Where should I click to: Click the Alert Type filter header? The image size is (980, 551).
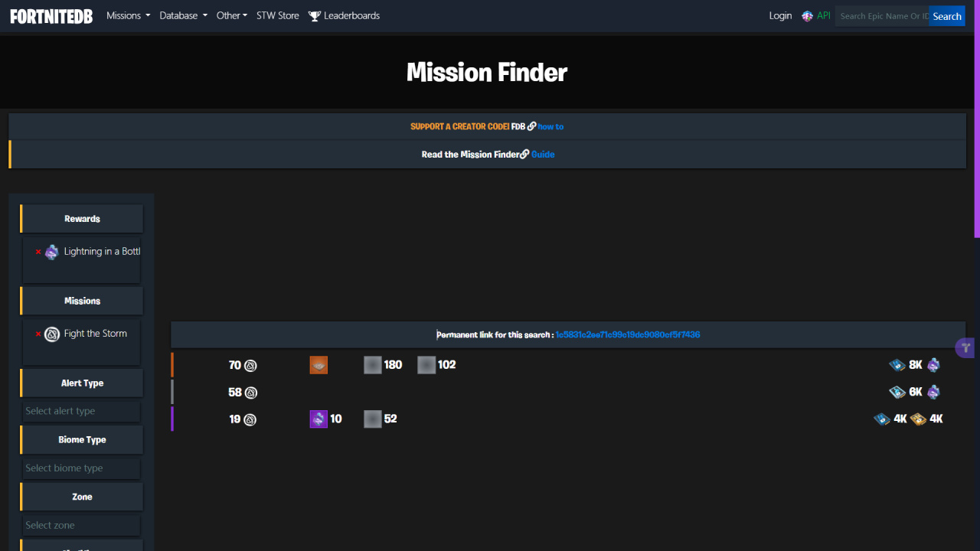pyautogui.click(x=82, y=383)
